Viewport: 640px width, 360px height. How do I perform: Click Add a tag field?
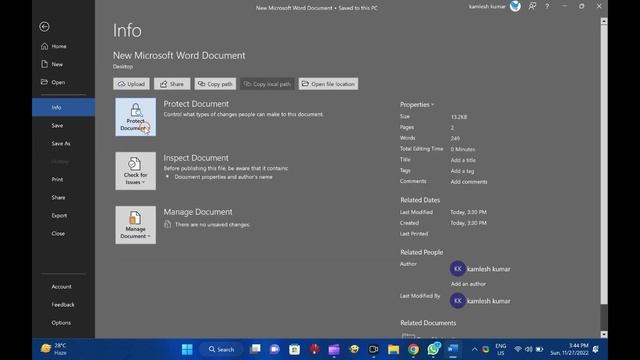click(462, 171)
